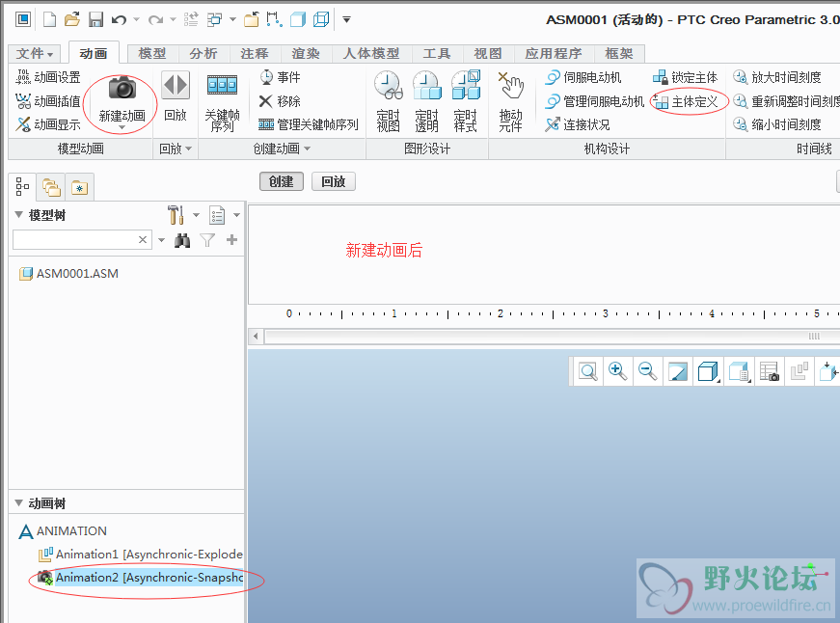Image resolution: width=840 pixels, height=623 pixels.
Task: Click the Close window folder icon
Action: point(252,20)
